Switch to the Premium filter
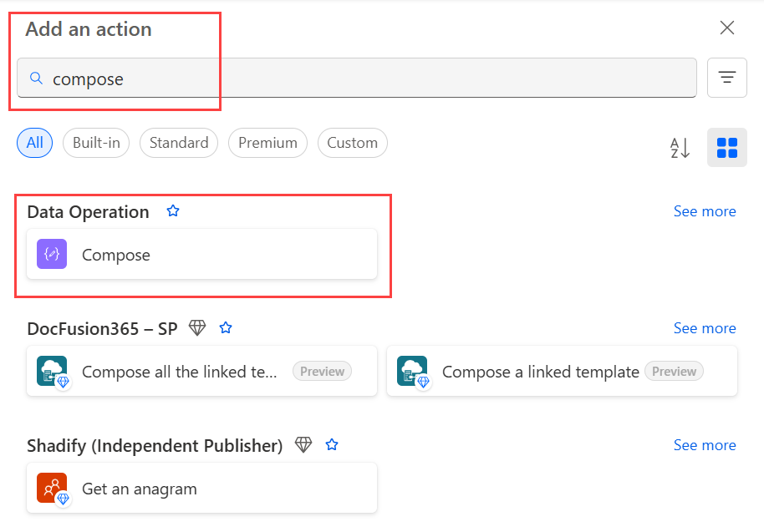Viewport: 764px width, 532px height. [267, 143]
